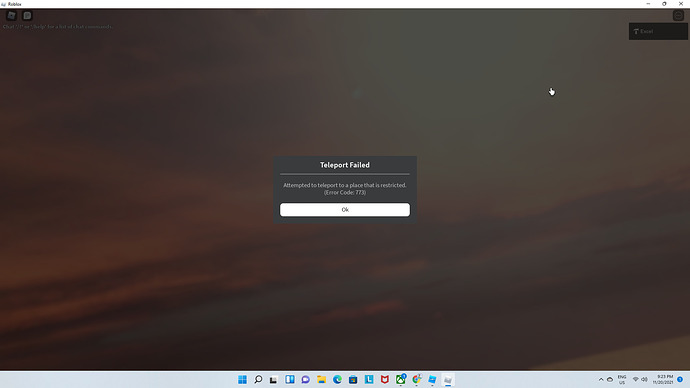Switch to the Xbox app on taskbar
Image resolution: width=690 pixels, height=388 pixels.
click(400, 380)
